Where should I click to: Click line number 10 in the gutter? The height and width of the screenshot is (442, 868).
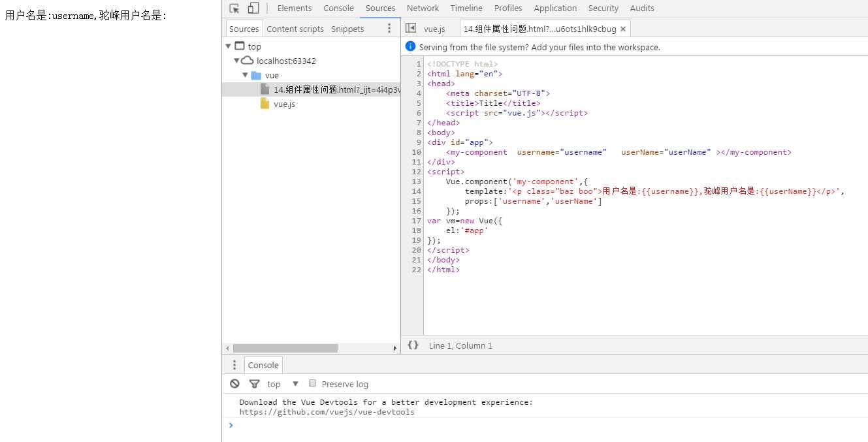[417, 152]
